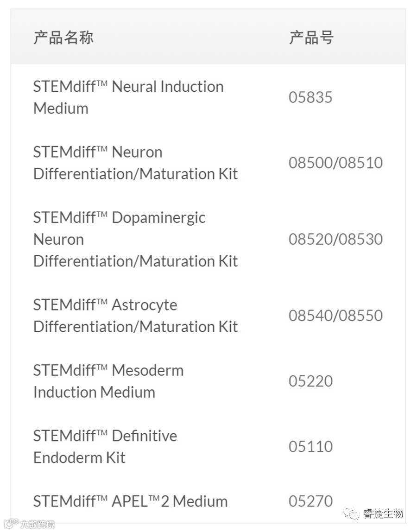The height and width of the screenshot is (532, 417).
Task: Click the 六数跨境 watermark text
Action: point(38,524)
